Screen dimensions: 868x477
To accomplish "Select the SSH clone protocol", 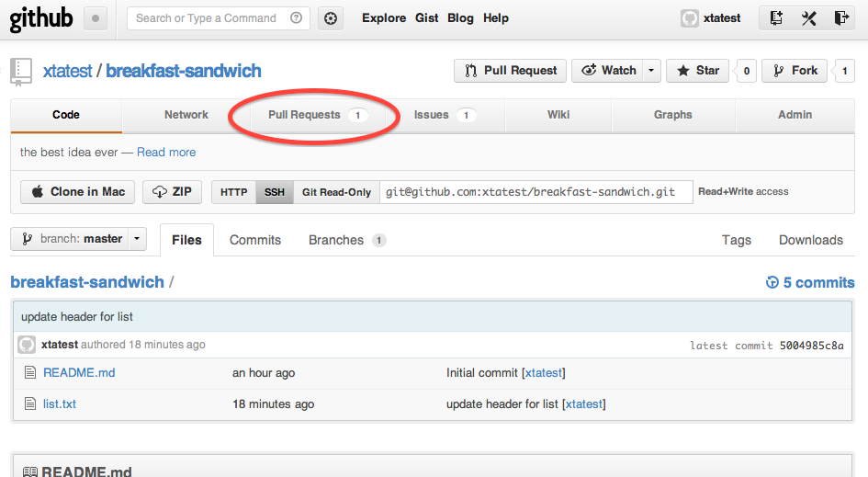I will 275,192.
